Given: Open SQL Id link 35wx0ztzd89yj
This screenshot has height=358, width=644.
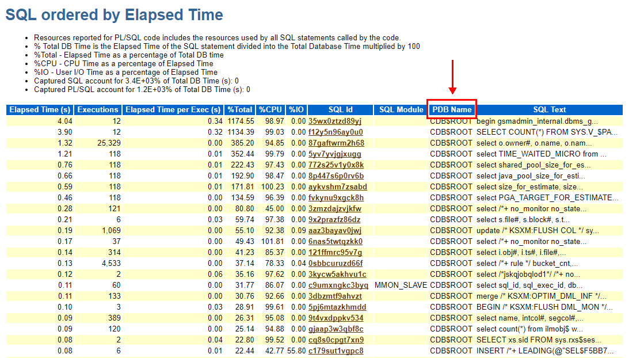Looking at the screenshot, I should [335, 121].
